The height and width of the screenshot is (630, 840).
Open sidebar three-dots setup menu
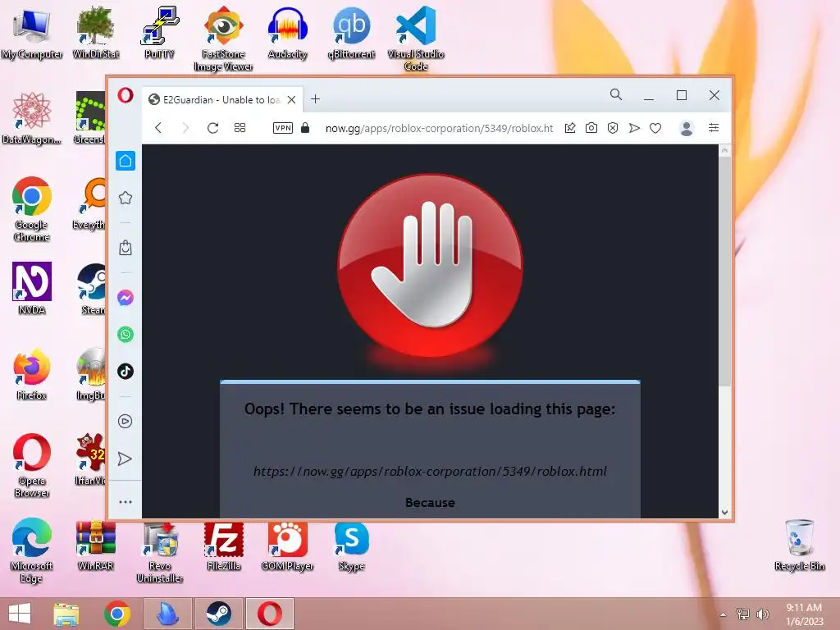(x=126, y=502)
